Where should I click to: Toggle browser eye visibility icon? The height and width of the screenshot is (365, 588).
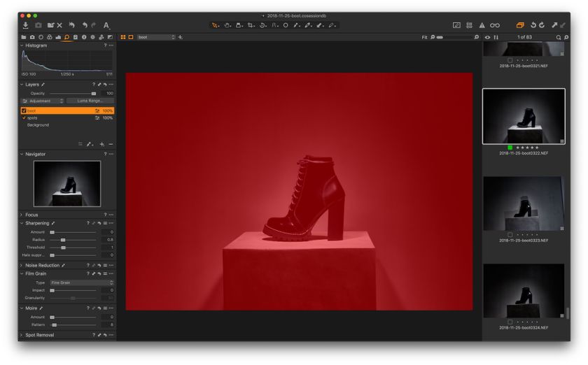click(487, 37)
